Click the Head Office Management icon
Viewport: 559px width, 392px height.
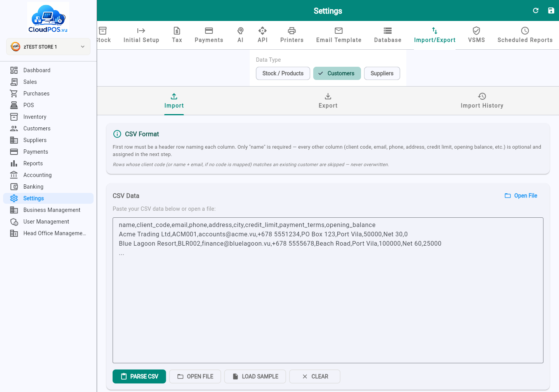(x=14, y=233)
